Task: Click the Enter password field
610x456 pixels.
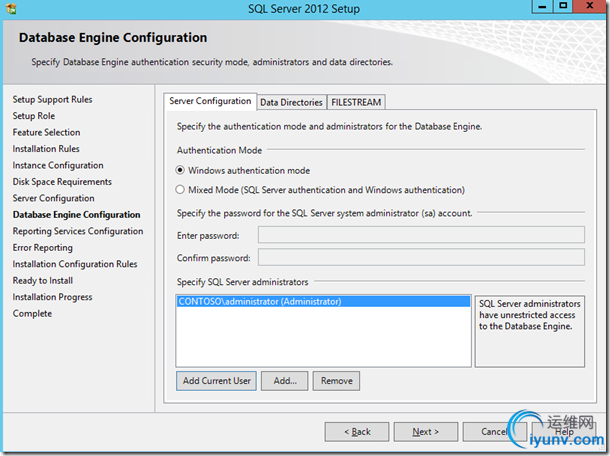Action: (421, 235)
